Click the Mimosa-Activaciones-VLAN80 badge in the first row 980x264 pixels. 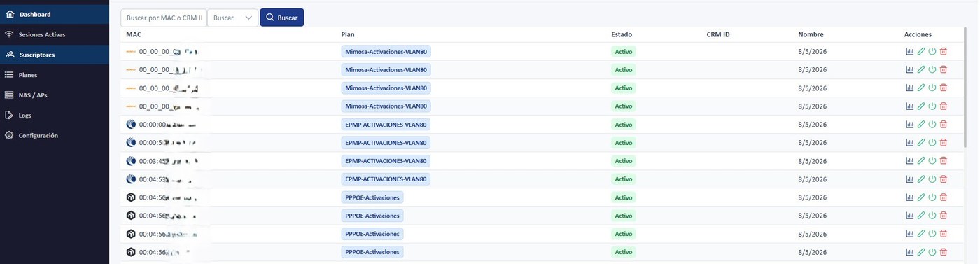coord(386,51)
